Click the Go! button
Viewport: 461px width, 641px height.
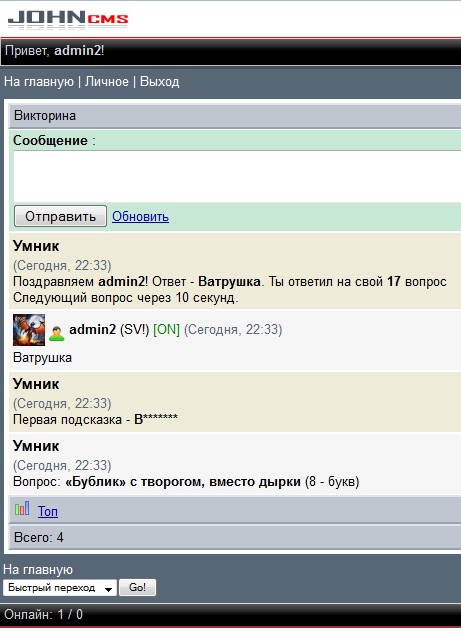tap(137, 587)
